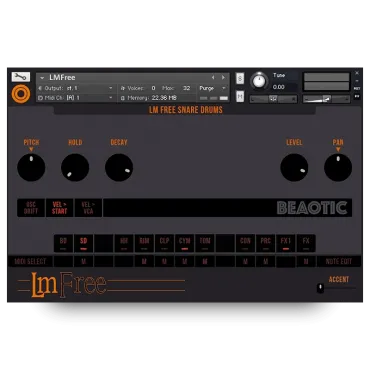
Task: Toggle the OSC DRIFT switch
Action: click(31, 208)
